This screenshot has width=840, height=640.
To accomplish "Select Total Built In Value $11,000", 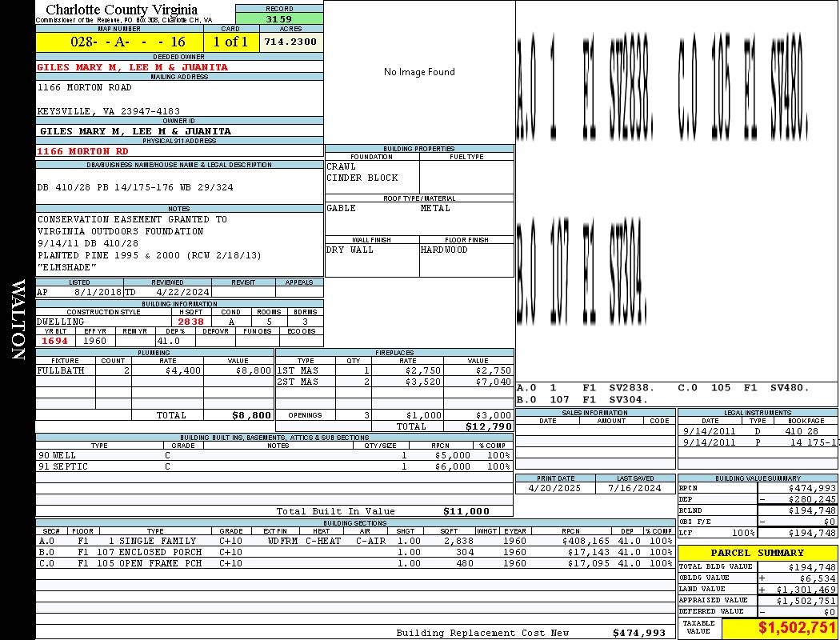I will (466, 511).
